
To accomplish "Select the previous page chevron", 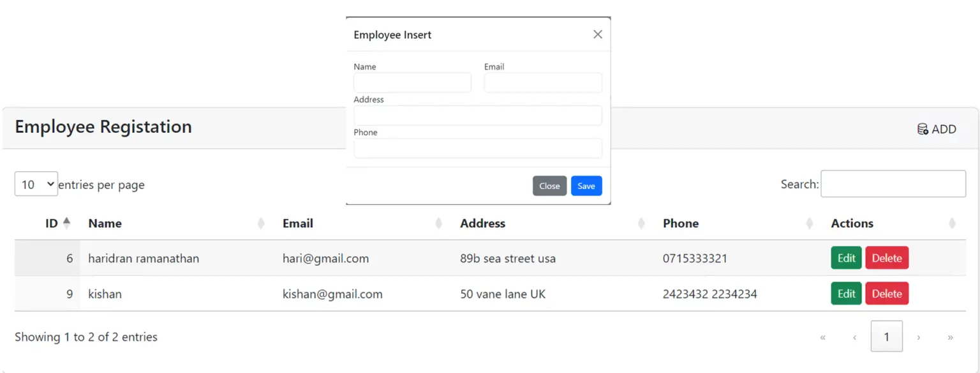I will tap(854, 337).
